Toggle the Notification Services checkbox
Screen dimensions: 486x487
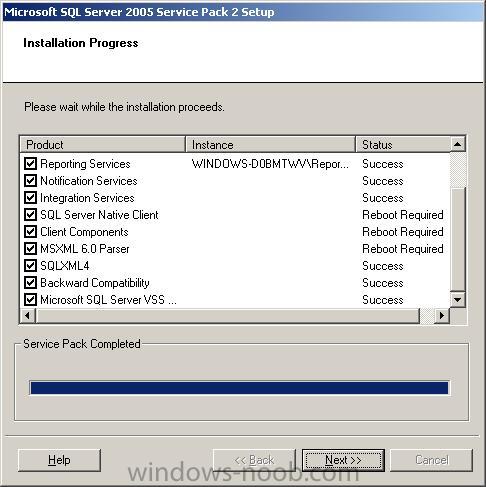tap(30, 181)
